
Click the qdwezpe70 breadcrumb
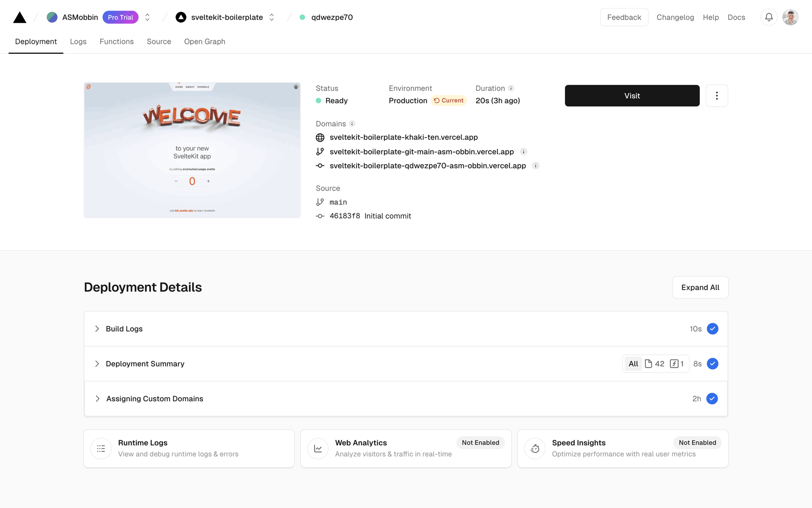point(332,17)
